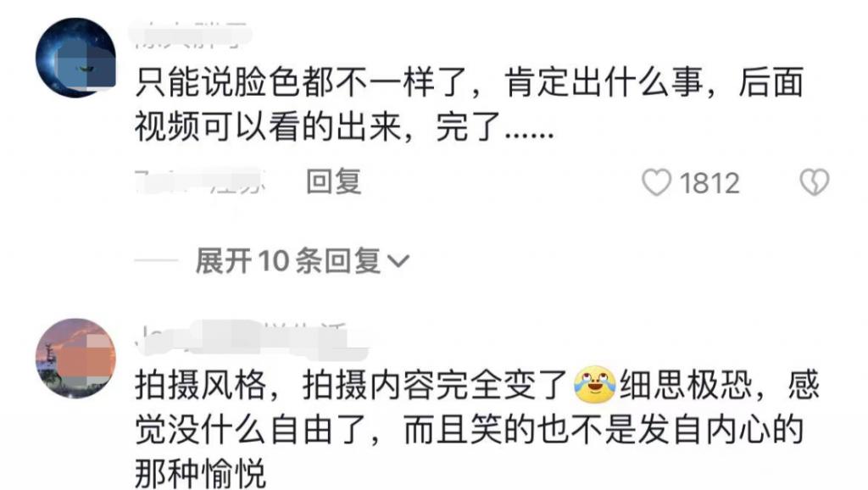Open the sunset avatar of second commenter
The width and height of the screenshot is (868, 490).
coord(75,359)
